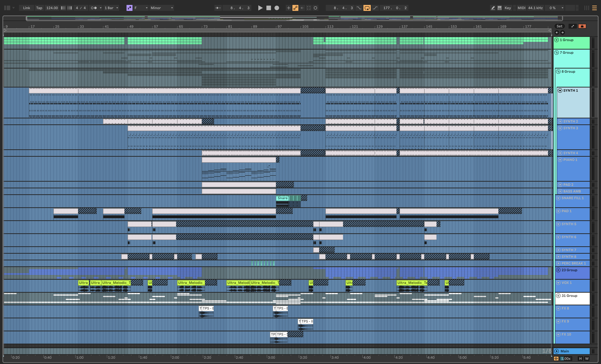Select the Snare clip in arrangement
Screen dimensions: 601x364
(282, 198)
